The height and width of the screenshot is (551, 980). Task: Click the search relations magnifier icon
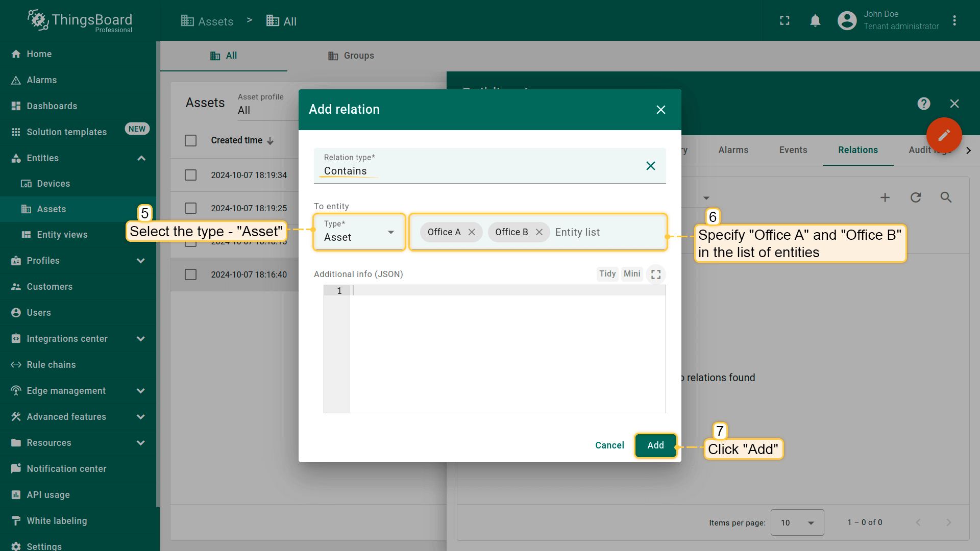pos(946,197)
